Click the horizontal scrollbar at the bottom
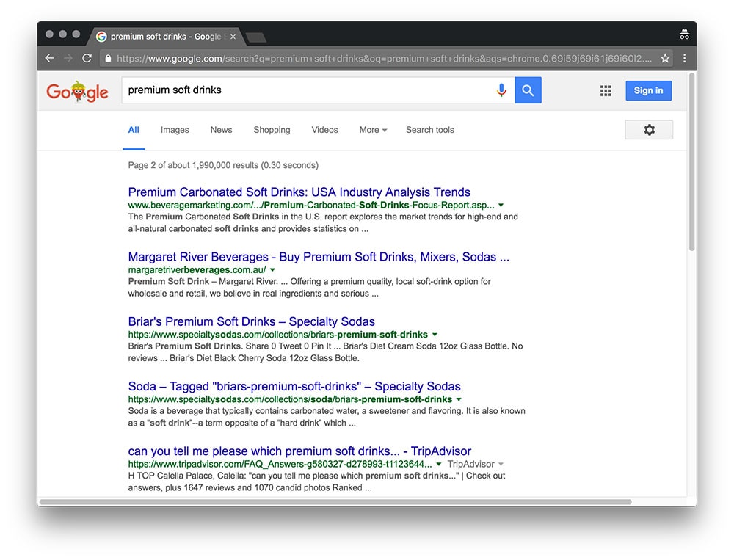The image size is (734, 560). point(335,501)
